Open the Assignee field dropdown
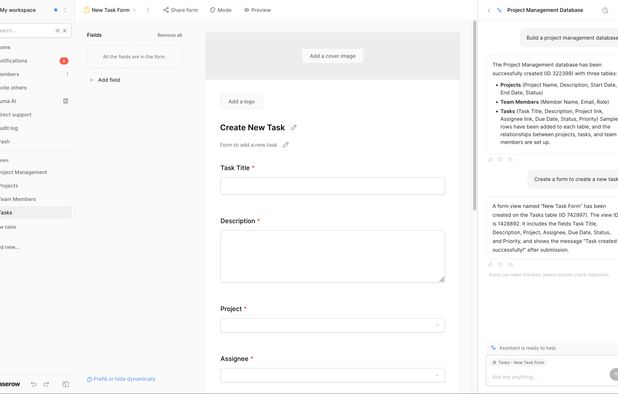This screenshot has height=394, width=618. 333,375
